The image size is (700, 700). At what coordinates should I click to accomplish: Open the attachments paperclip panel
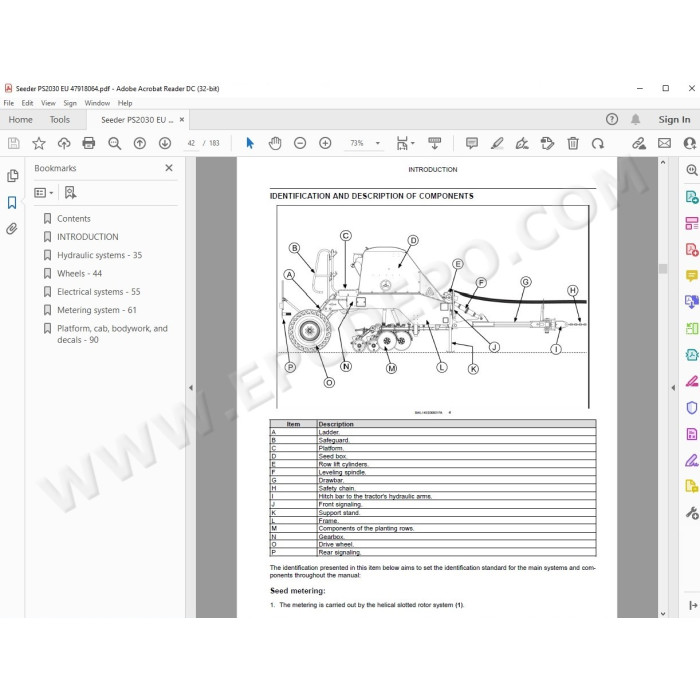12,229
